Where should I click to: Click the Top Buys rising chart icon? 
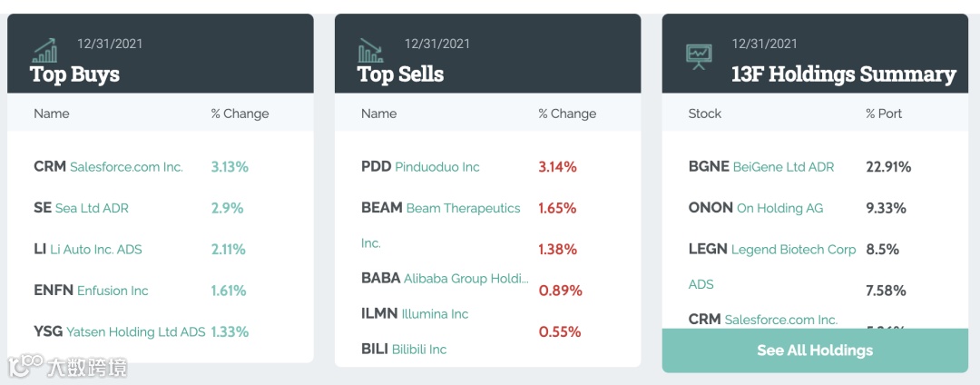click(44, 50)
